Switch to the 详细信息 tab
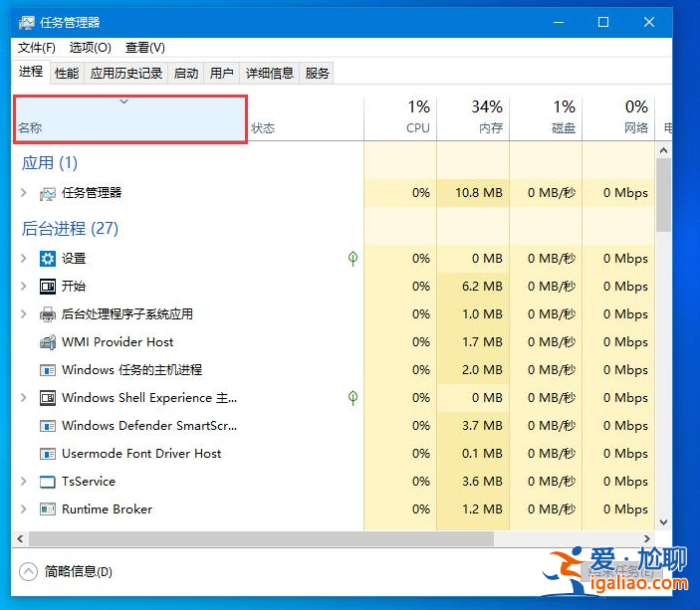Image resolution: width=700 pixels, height=610 pixels. 270,74
